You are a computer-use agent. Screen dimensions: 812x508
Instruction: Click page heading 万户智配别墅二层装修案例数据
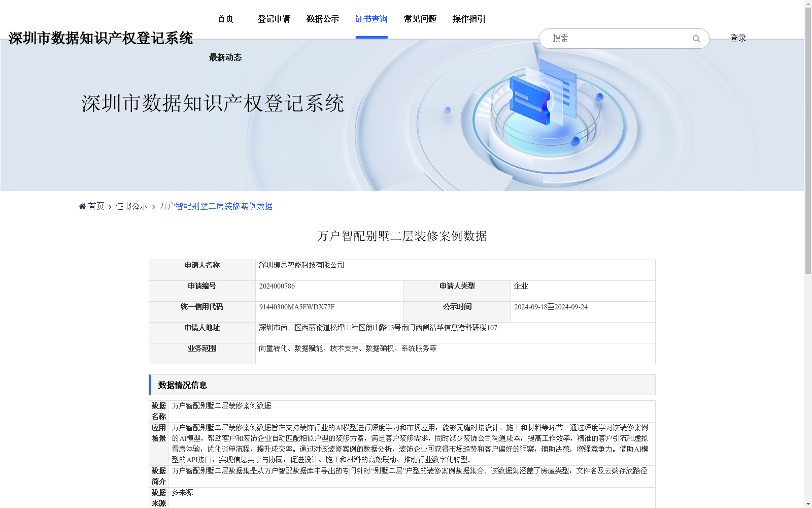(402, 236)
